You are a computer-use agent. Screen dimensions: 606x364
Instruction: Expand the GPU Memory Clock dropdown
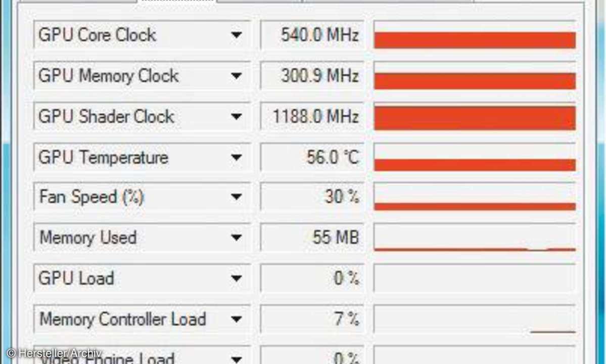point(236,76)
